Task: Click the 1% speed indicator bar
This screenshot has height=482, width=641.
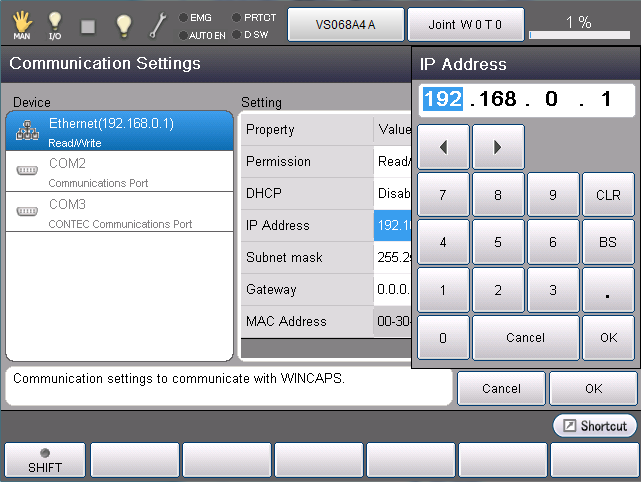Action: pyautogui.click(x=579, y=25)
